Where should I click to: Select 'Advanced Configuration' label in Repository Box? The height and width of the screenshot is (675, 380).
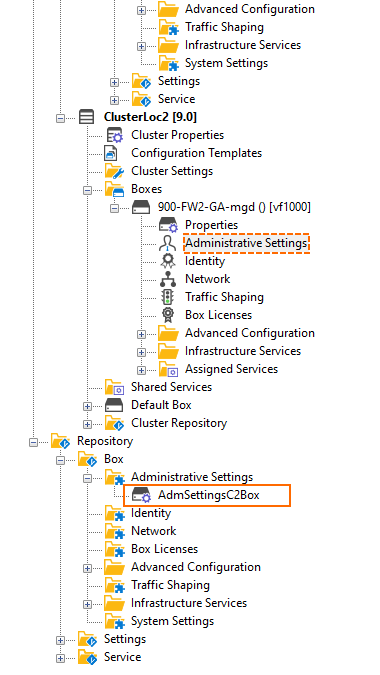[196, 567]
